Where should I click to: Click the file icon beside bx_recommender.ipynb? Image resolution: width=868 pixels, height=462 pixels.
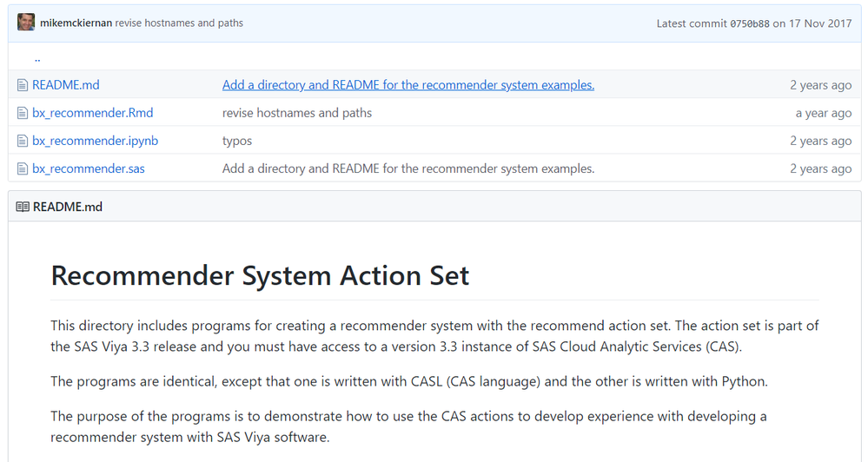(23, 141)
